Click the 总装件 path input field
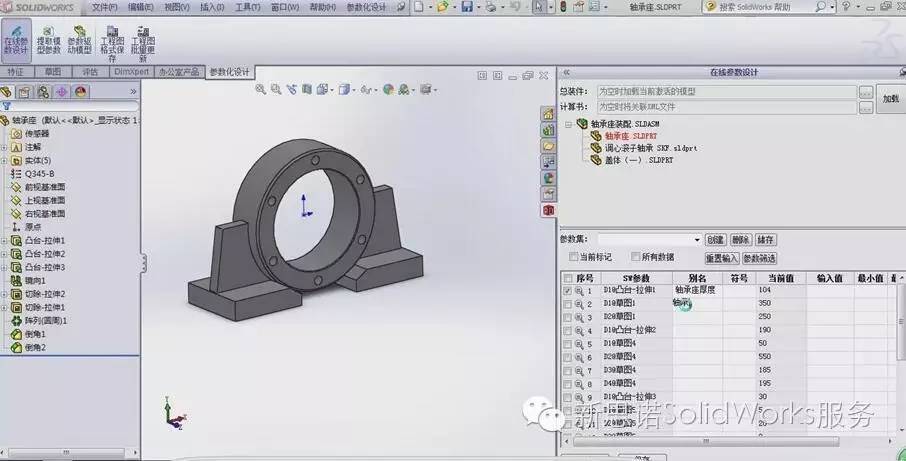The width and height of the screenshot is (906, 461). [x=727, y=92]
